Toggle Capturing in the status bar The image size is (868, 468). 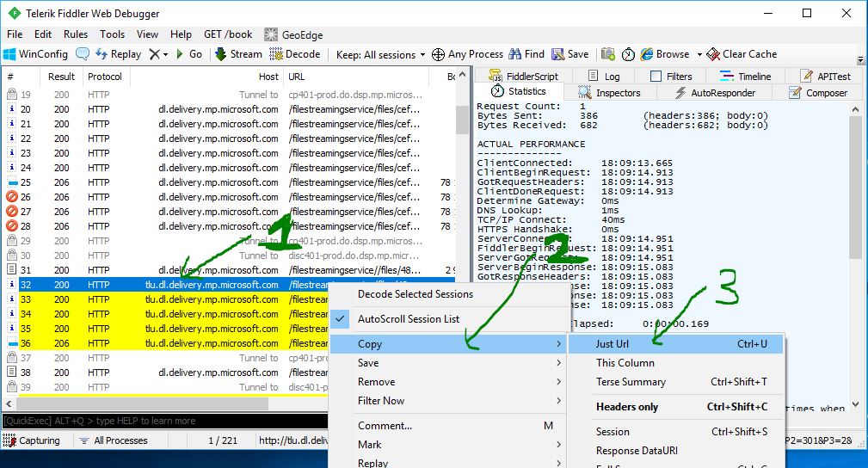[x=32, y=440]
